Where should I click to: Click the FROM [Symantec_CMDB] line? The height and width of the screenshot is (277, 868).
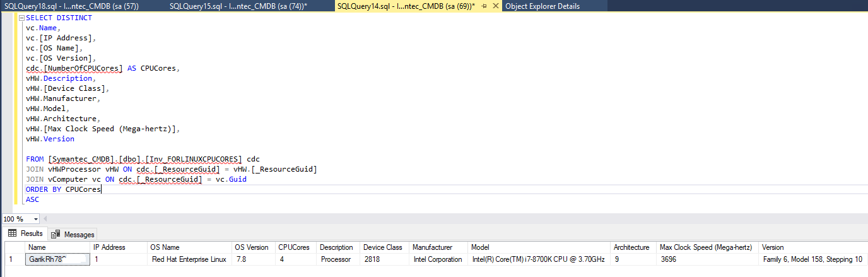143,159
